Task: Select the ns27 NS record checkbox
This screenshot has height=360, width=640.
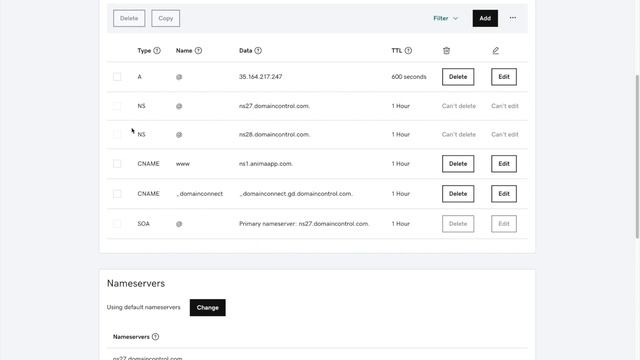Action: (117, 106)
